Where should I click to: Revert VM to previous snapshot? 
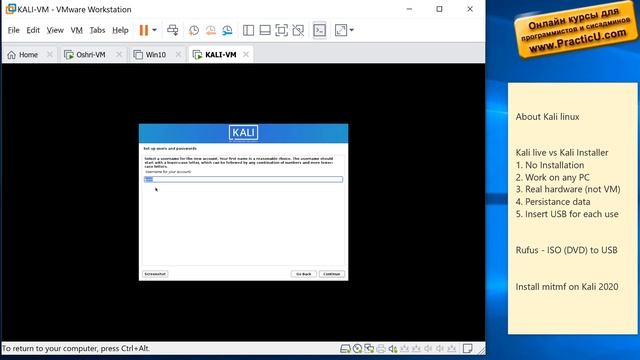[x=211, y=30]
